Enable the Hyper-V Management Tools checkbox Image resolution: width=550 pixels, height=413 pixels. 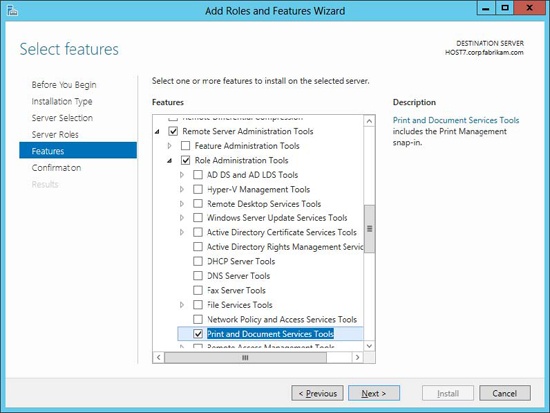198,189
